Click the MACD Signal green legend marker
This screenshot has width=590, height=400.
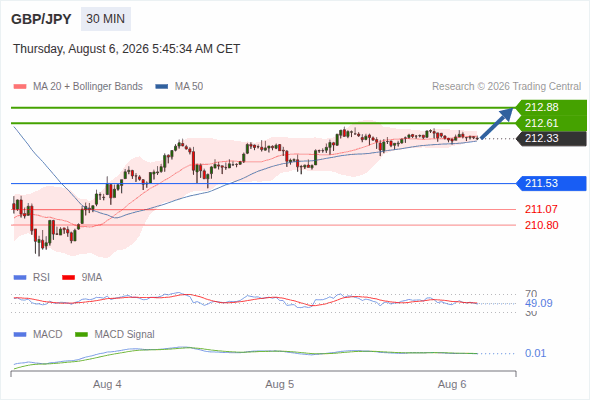81,335
